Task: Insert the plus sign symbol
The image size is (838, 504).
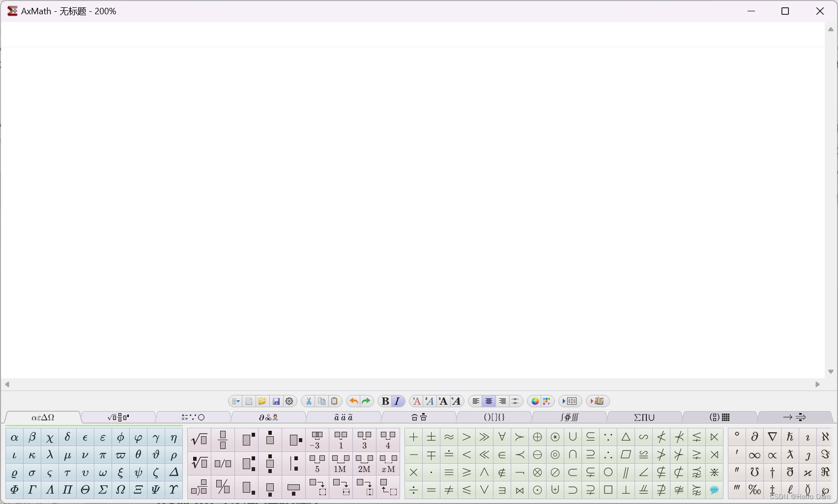Action: pyautogui.click(x=414, y=437)
